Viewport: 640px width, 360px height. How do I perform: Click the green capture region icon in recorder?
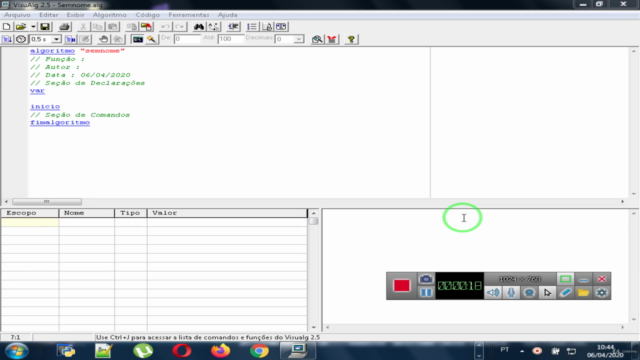click(x=565, y=279)
